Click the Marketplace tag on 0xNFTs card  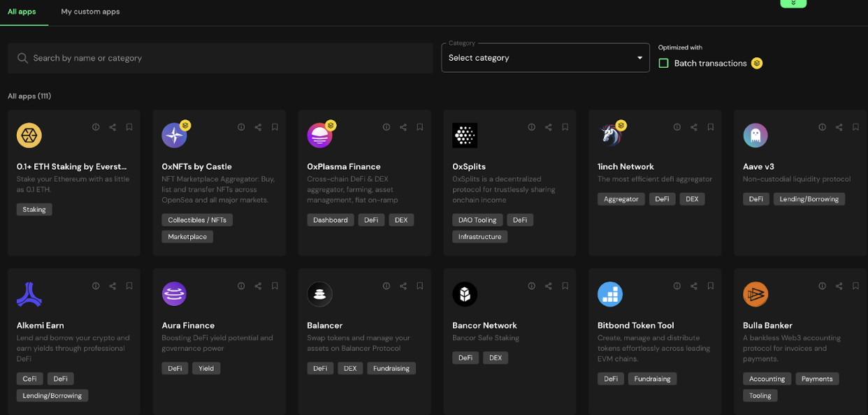(x=187, y=237)
